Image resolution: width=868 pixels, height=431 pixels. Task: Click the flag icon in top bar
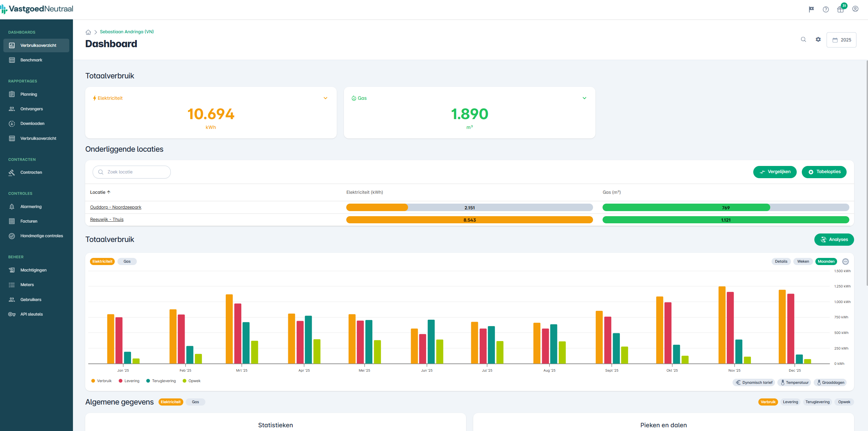pos(811,10)
